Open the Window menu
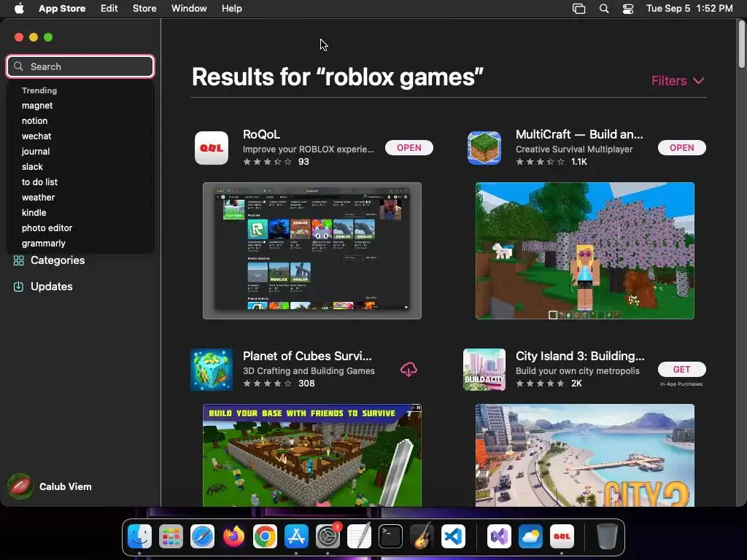This screenshot has height=560, width=747. pyautogui.click(x=189, y=9)
